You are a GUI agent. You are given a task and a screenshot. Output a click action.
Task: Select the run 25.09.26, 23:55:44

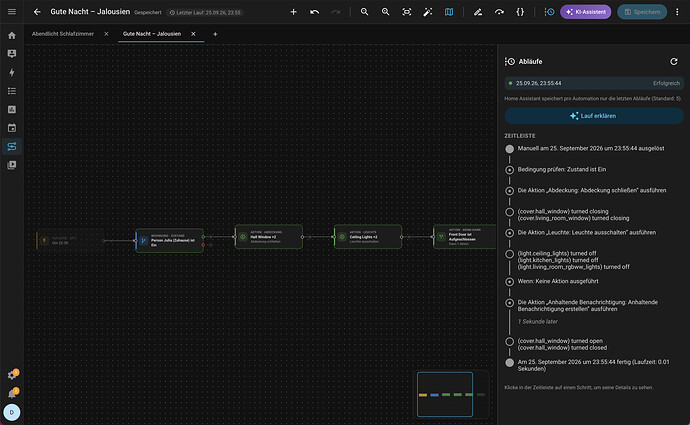pos(594,83)
